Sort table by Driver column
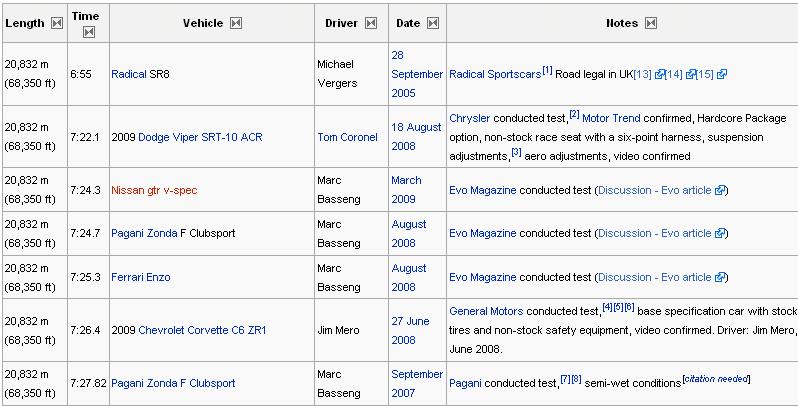Image resolution: width=798 pixels, height=406 pixels. 371,22
